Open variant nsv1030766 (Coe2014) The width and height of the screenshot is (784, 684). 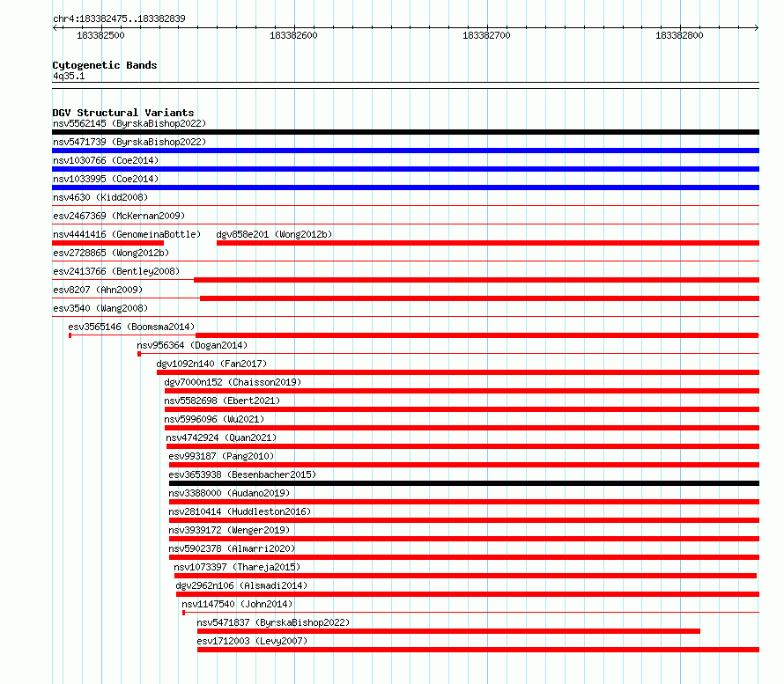106,160
